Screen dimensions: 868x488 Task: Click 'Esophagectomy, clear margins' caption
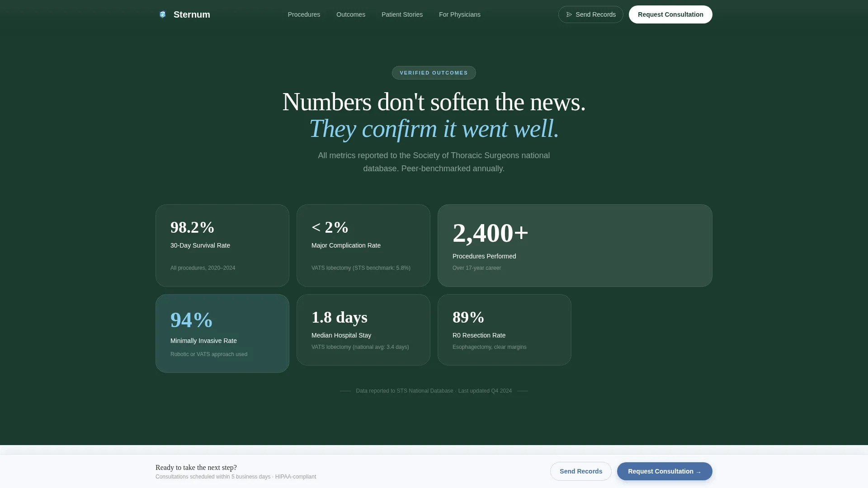pos(489,347)
